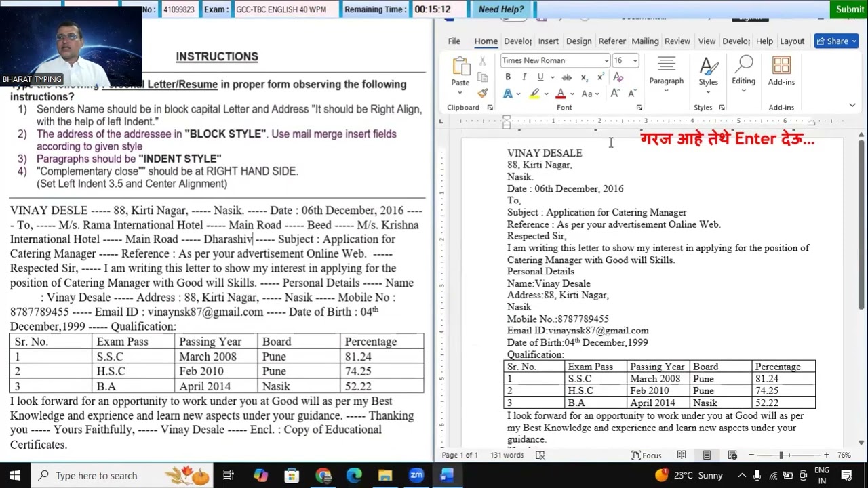
Task: Open the font name dropdown
Action: (x=606, y=60)
